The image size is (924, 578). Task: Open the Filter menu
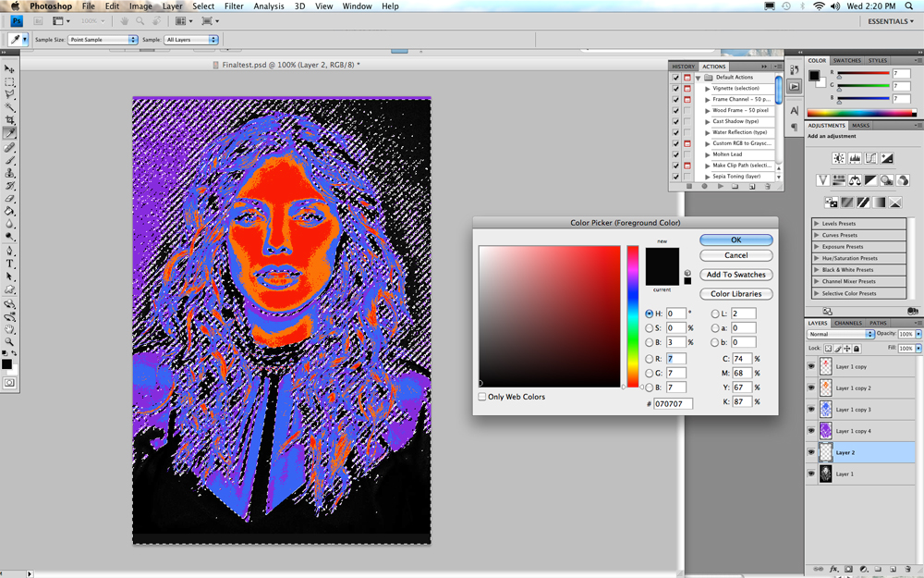[x=234, y=6]
